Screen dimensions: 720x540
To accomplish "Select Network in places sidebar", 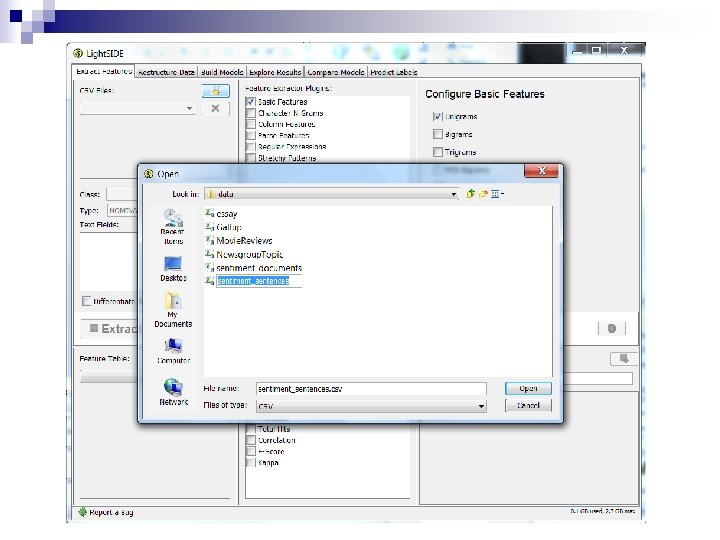I will point(173,392).
